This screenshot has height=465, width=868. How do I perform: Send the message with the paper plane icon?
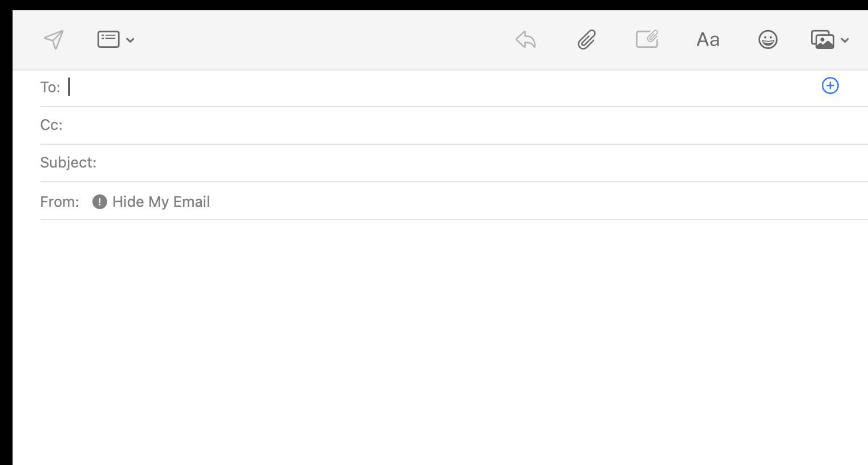54,39
